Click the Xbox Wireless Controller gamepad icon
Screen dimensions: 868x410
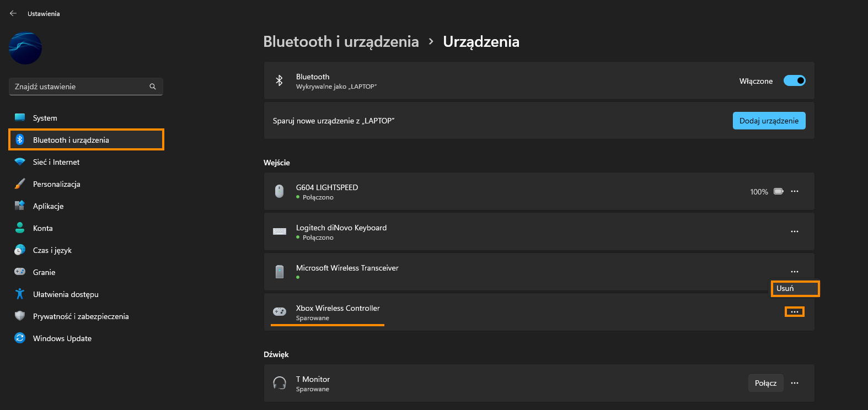tap(280, 312)
